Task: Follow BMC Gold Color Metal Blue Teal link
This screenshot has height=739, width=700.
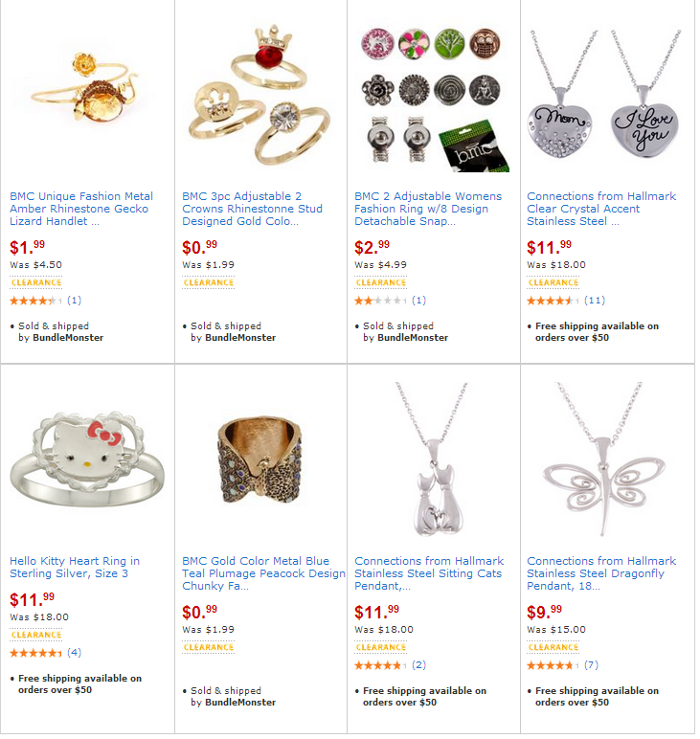Action: (x=263, y=573)
